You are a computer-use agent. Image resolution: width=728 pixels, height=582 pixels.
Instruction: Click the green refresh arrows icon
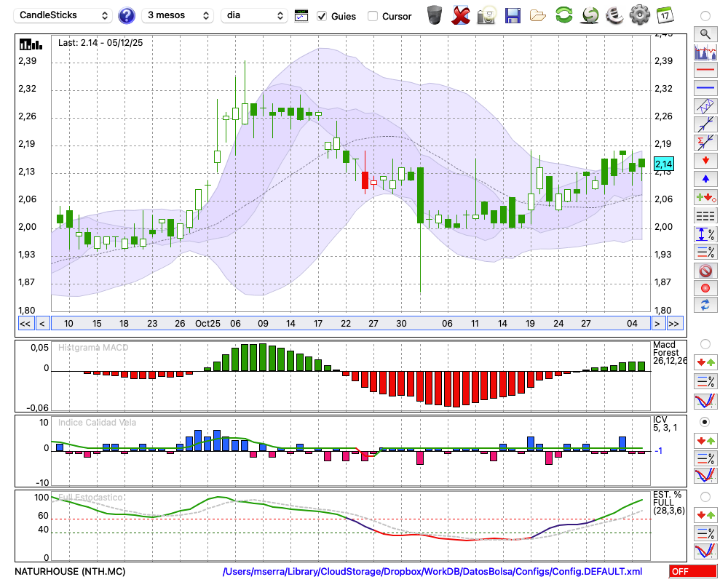[x=563, y=15]
